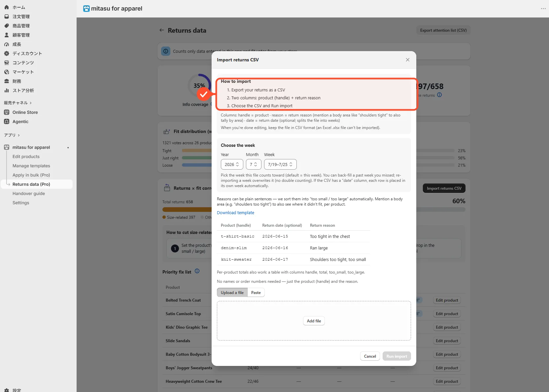Click the Returns × fit correlation box icon
Image resolution: width=549 pixels, height=392 pixels.
167,188
